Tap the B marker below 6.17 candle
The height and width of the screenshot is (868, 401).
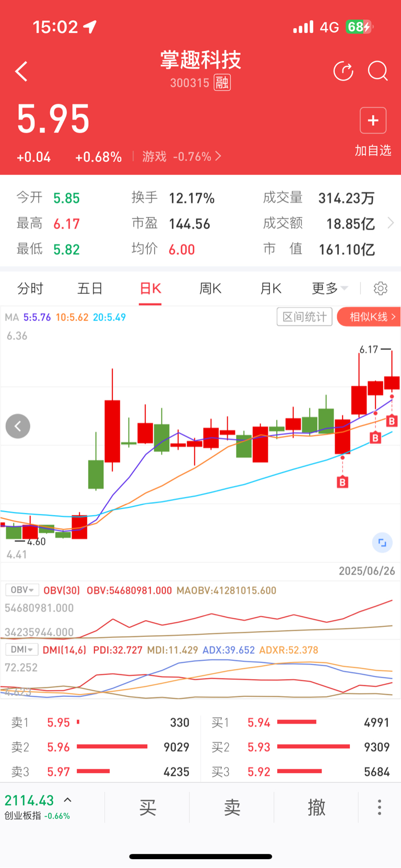click(392, 421)
